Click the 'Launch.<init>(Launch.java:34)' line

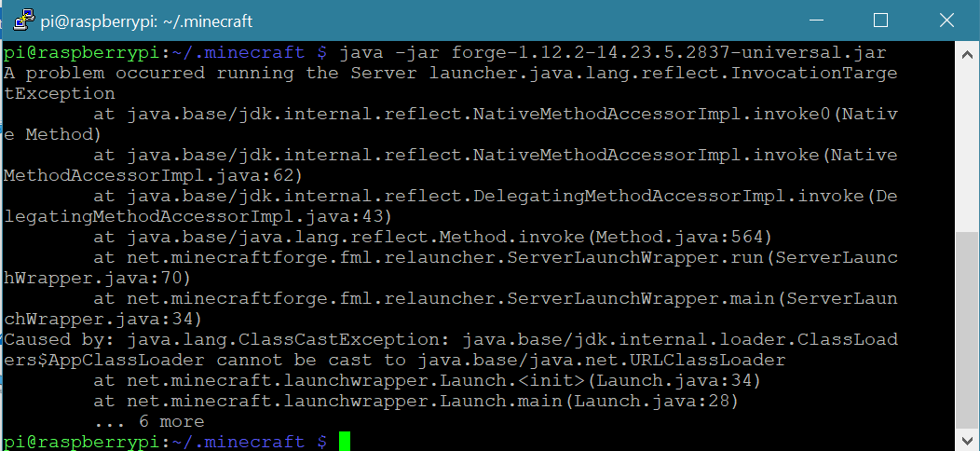coord(427,380)
